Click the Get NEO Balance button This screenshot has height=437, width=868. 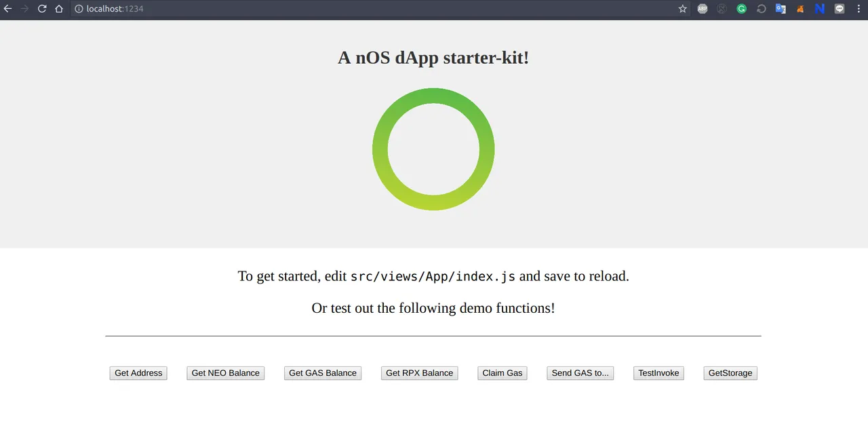[x=226, y=373]
